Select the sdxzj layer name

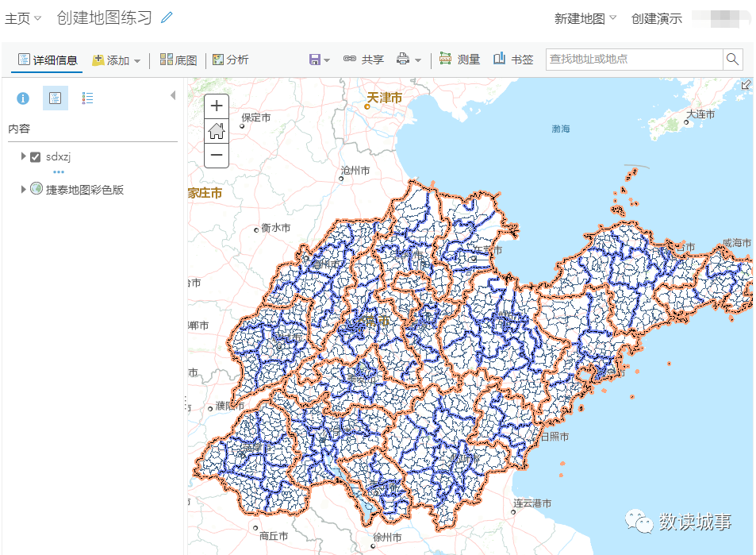pyautogui.click(x=59, y=157)
